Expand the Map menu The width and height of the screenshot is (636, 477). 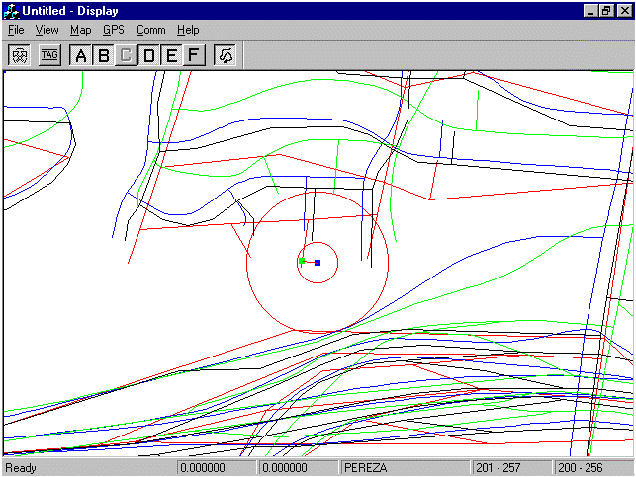tap(80, 30)
